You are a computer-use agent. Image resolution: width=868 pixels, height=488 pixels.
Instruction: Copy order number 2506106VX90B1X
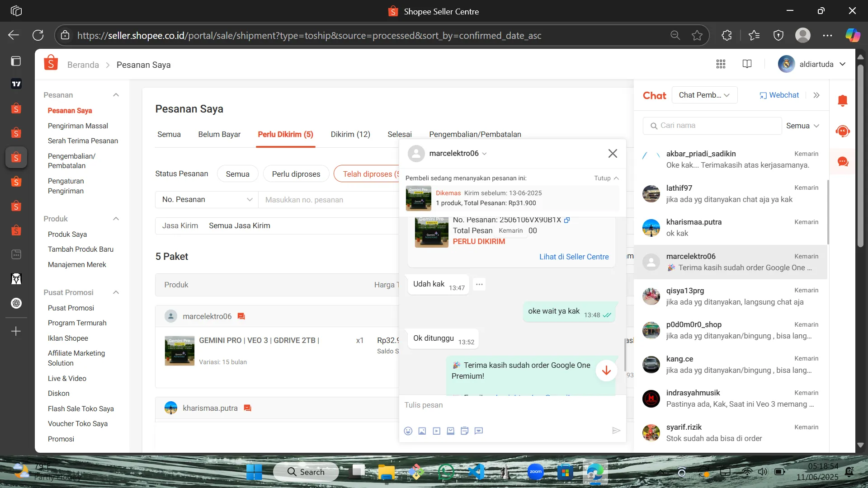pos(567,220)
